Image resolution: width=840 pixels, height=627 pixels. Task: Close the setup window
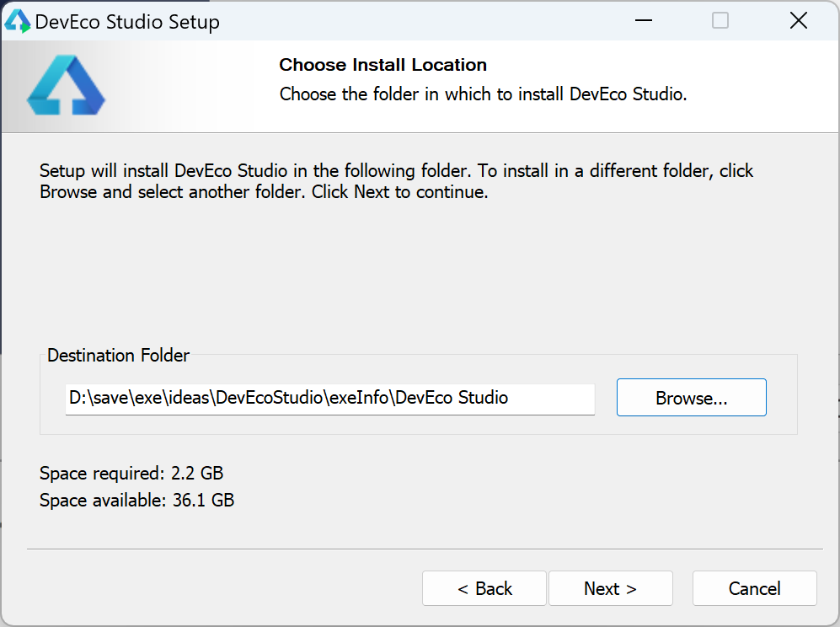[x=798, y=20]
